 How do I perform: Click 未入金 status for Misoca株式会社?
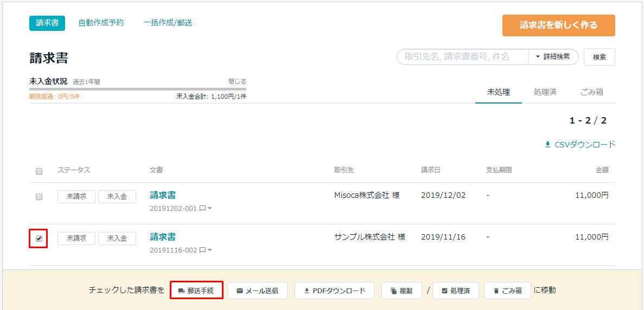[x=117, y=197]
